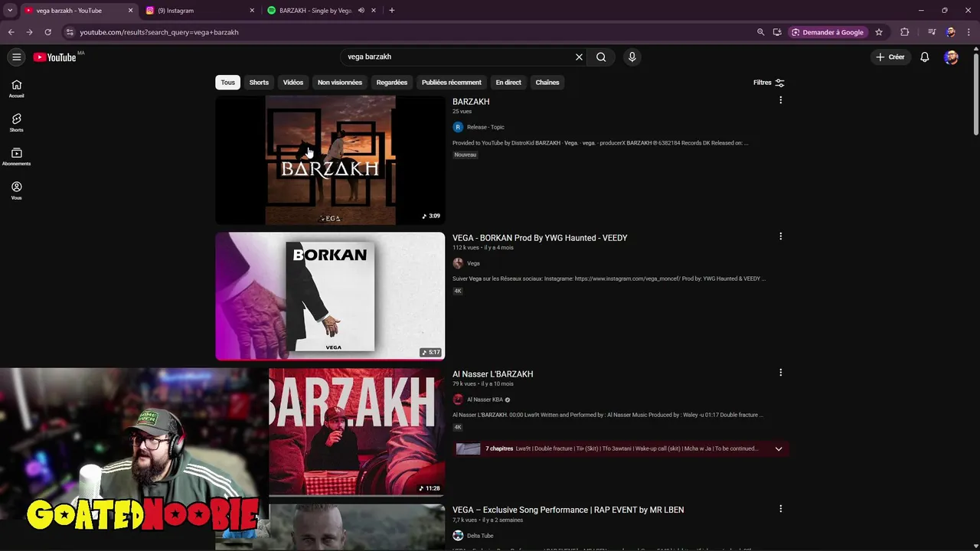Screen dimensions: 980x551
Task: Select the Non visionnées filter chip
Action: (x=340, y=83)
